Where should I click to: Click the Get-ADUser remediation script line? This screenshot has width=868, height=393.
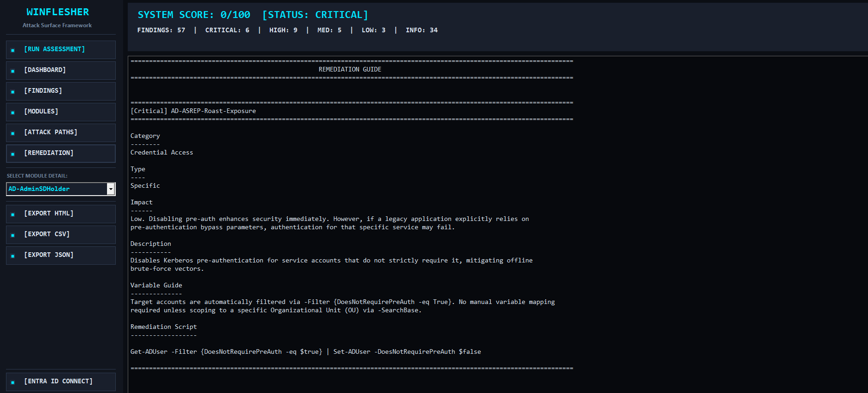[306, 351]
